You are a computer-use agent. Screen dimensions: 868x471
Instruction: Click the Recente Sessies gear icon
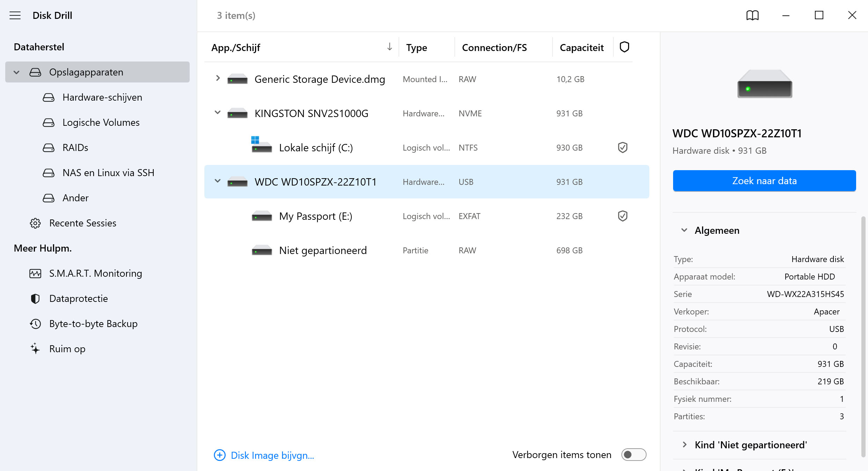[x=35, y=223]
